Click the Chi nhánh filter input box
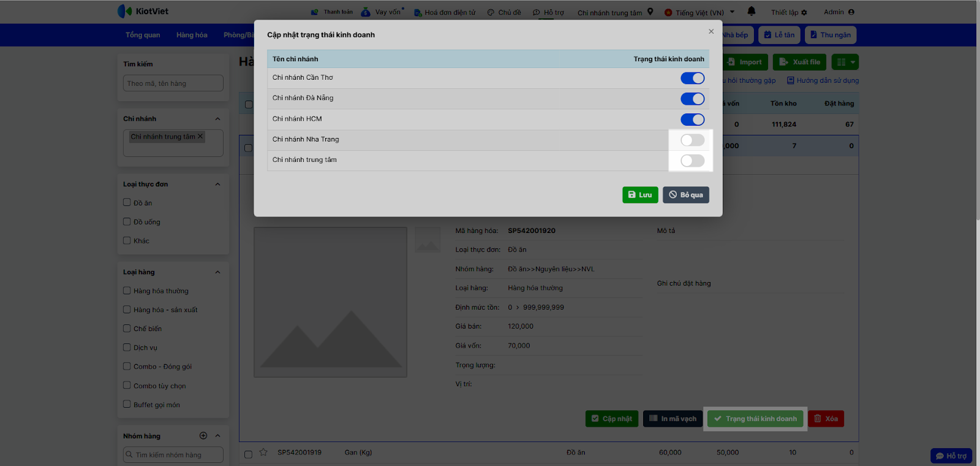This screenshot has height=466, width=980. coord(173,143)
